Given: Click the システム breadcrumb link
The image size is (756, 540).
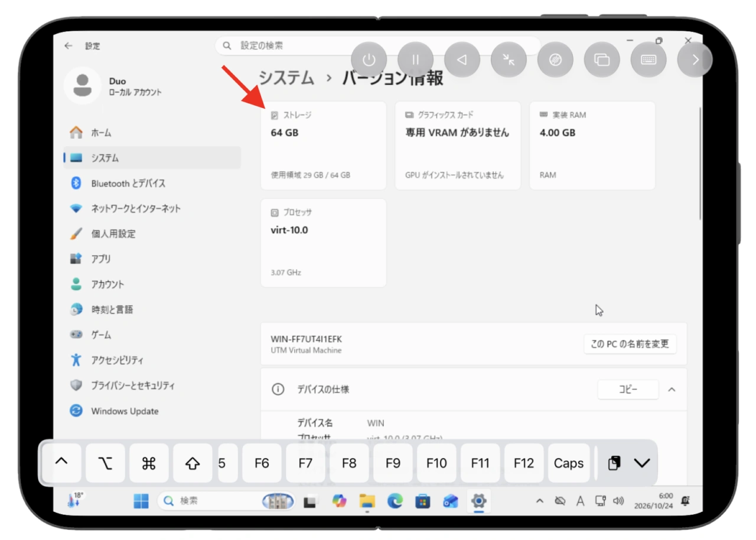Looking at the screenshot, I should pos(286,78).
